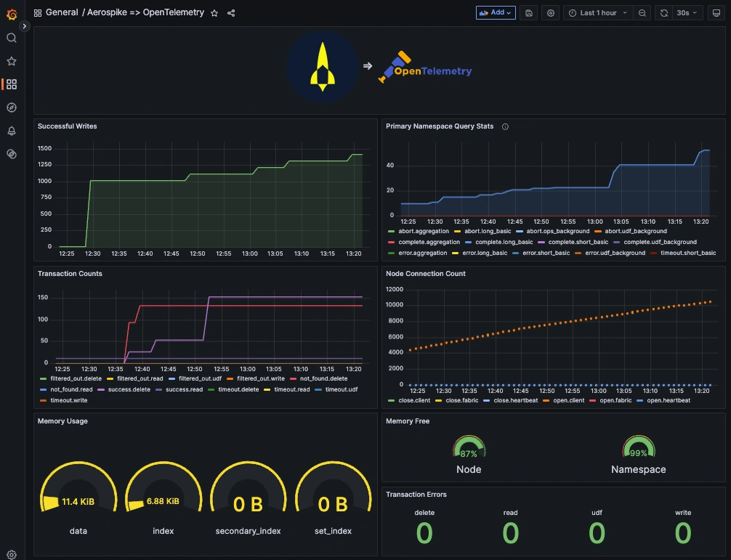Viewport: 731px width, 560px height.
Task: Open the Dashboards icon in the sidebar
Action: click(12, 84)
